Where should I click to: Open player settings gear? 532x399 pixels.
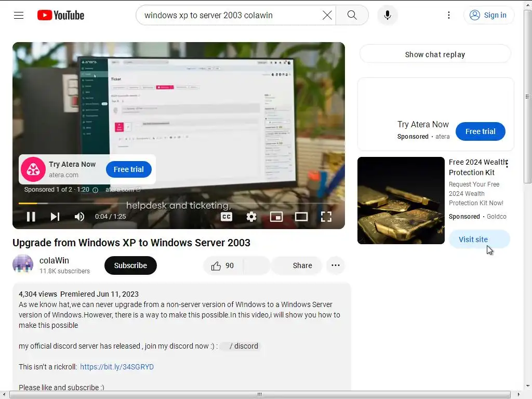(x=251, y=217)
